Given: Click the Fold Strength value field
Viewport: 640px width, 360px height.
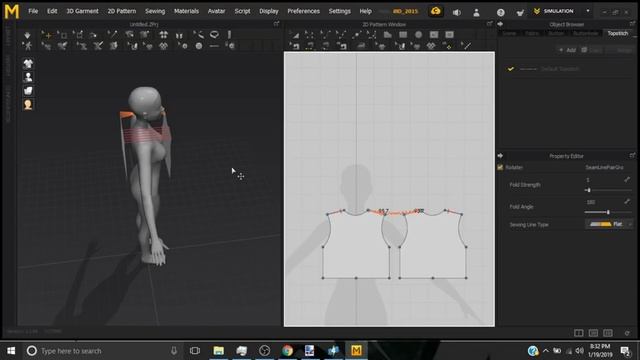Looking at the screenshot, I should pyautogui.click(x=603, y=180).
